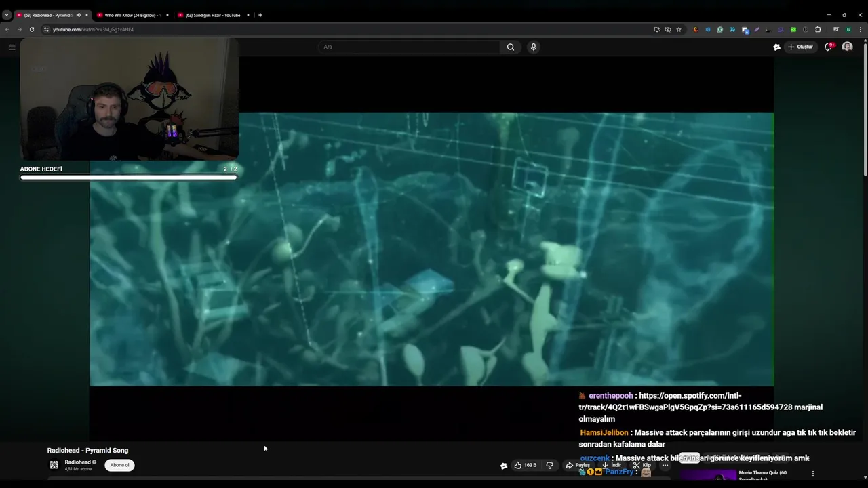Open more actions three-dot menu under video

coord(665,465)
